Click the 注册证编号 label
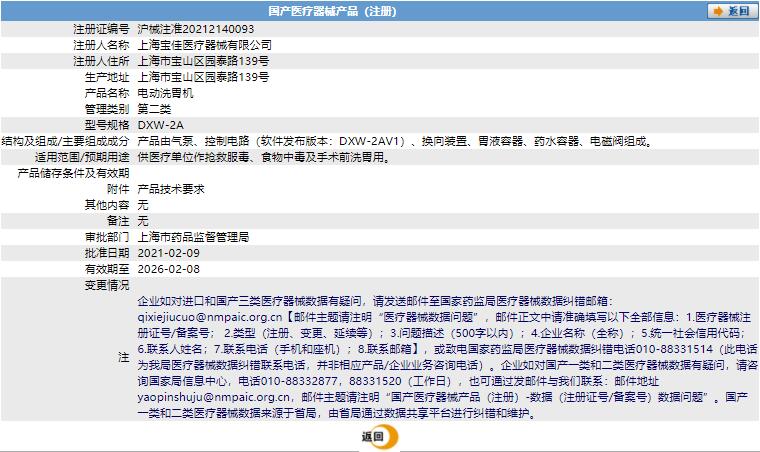 [x=101, y=29]
